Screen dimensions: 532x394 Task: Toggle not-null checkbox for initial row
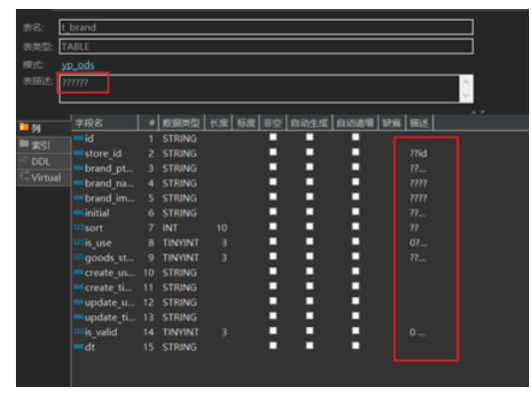(x=272, y=211)
